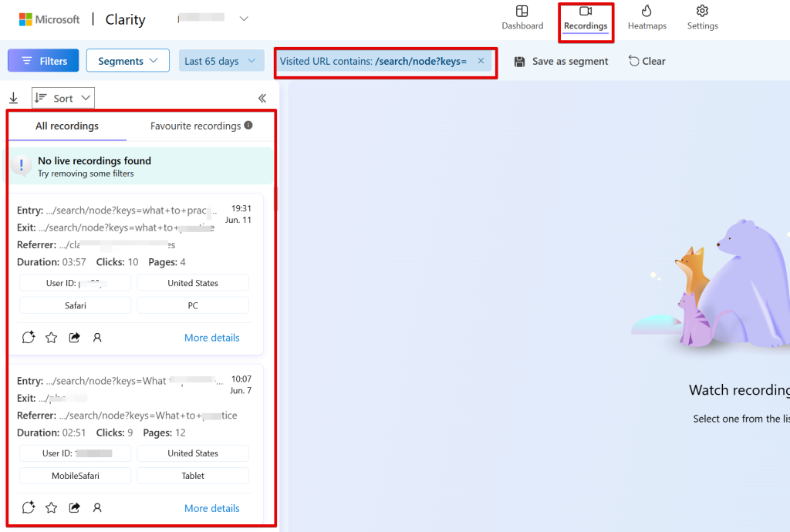The image size is (790, 532).
Task: Share the Safari PC recording
Action: tap(75, 337)
